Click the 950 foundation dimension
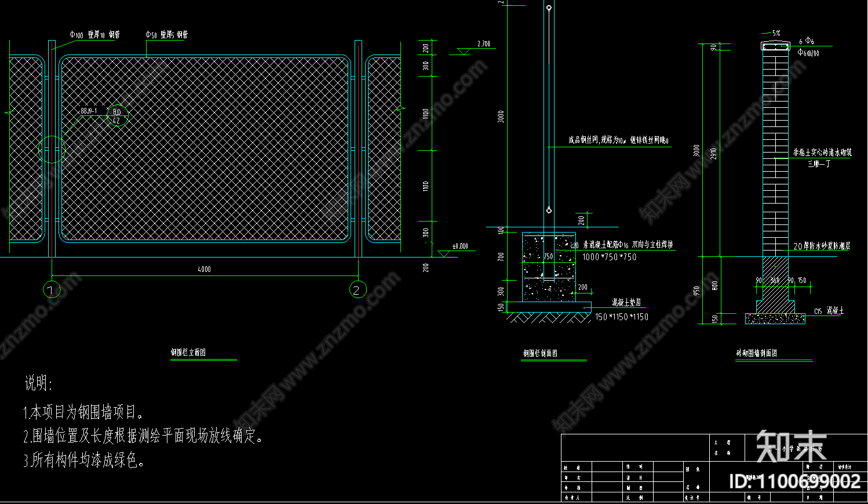This screenshot has width=868, height=504. coord(697,290)
